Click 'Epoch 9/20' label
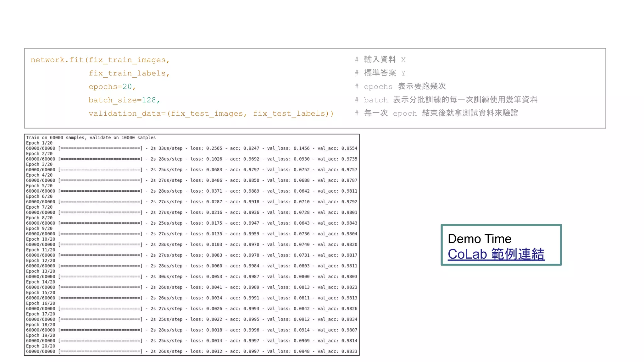Screen dimensions: 644x362 tap(39, 228)
